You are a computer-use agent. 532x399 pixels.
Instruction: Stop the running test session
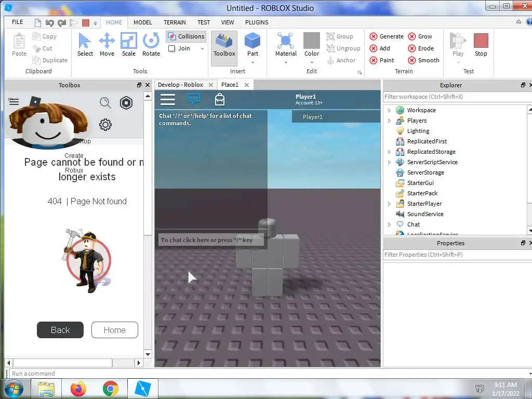click(x=481, y=45)
